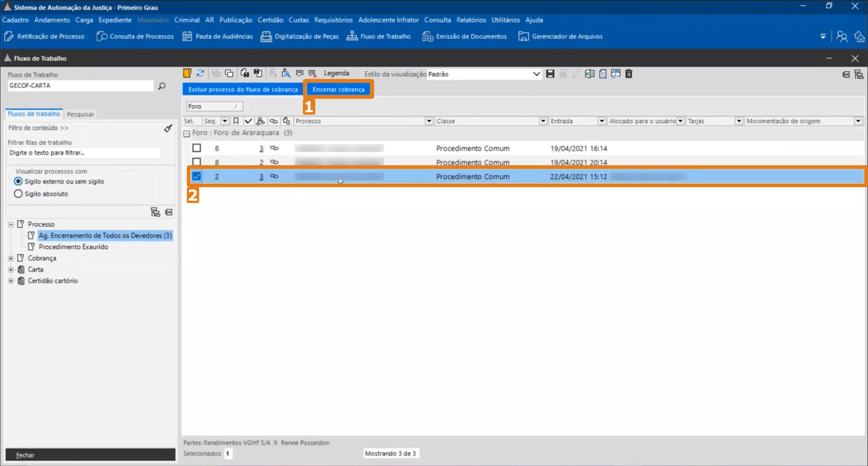868x466 pixels.
Task: Switch to Fluxos de trabalho tab
Action: pos(34,114)
